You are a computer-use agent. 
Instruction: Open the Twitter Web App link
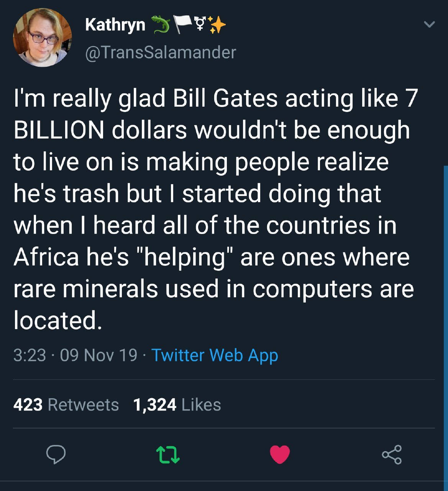(x=215, y=355)
